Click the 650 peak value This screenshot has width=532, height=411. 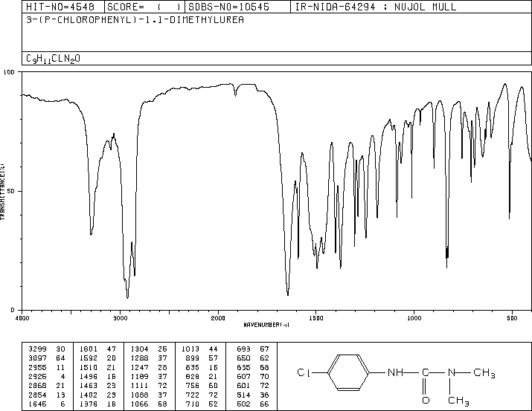pos(243,358)
